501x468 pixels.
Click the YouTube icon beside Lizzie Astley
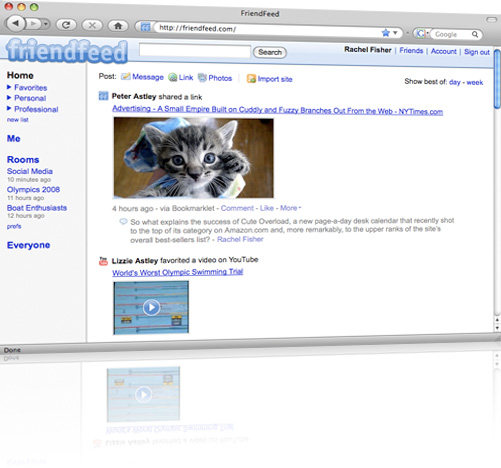pos(103,261)
